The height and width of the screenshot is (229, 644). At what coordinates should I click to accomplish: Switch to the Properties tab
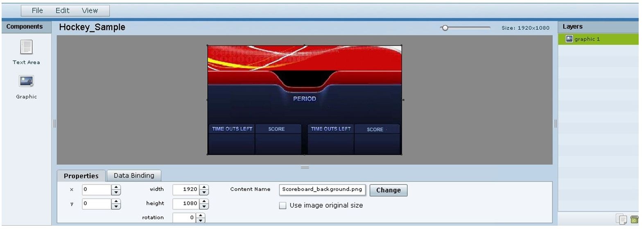(x=81, y=176)
